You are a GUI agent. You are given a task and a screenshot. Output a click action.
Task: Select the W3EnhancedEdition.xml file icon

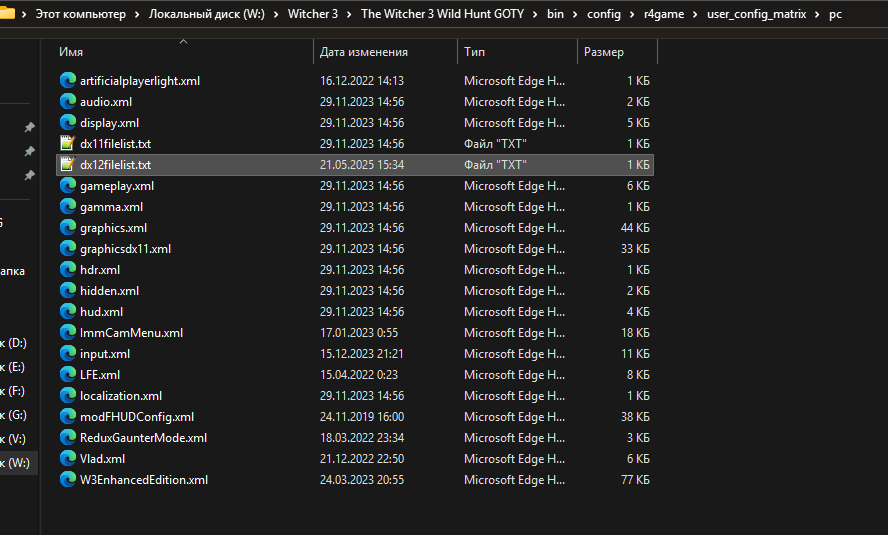coord(68,480)
